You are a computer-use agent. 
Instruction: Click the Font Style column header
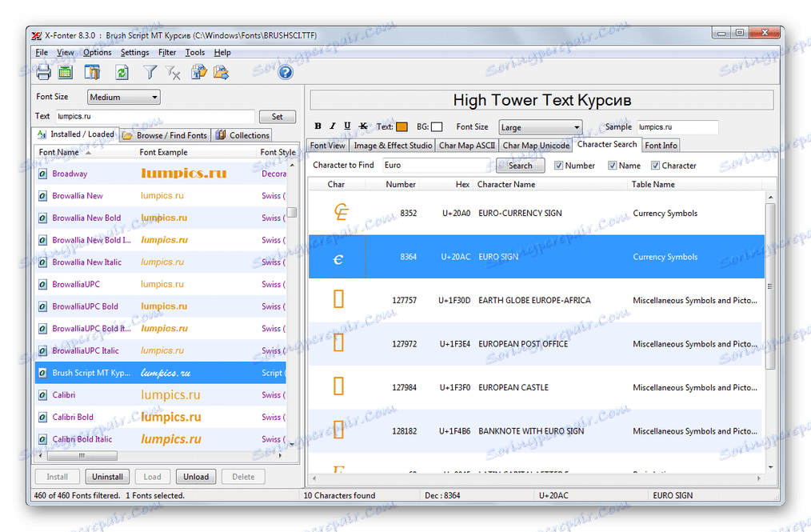click(278, 152)
